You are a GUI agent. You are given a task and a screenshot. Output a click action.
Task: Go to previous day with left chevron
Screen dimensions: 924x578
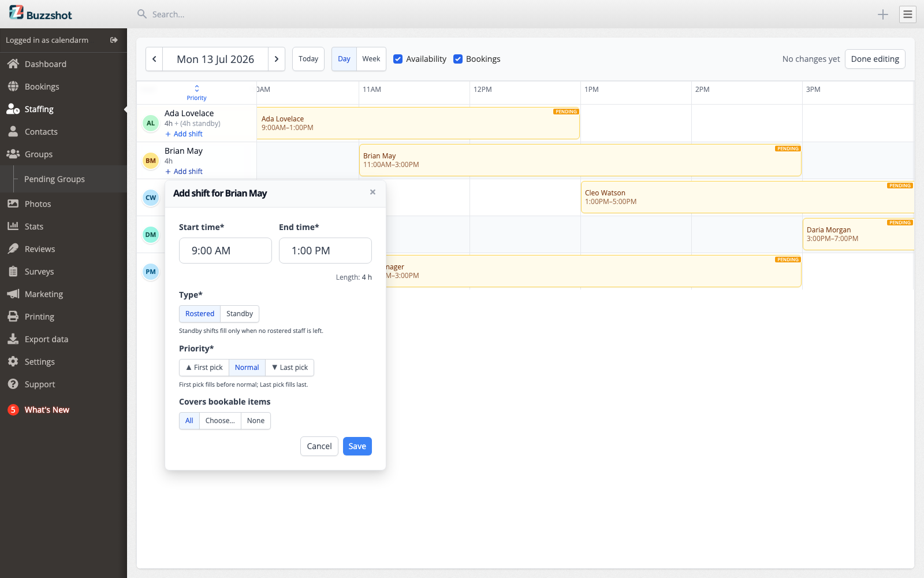tap(154, 59)
